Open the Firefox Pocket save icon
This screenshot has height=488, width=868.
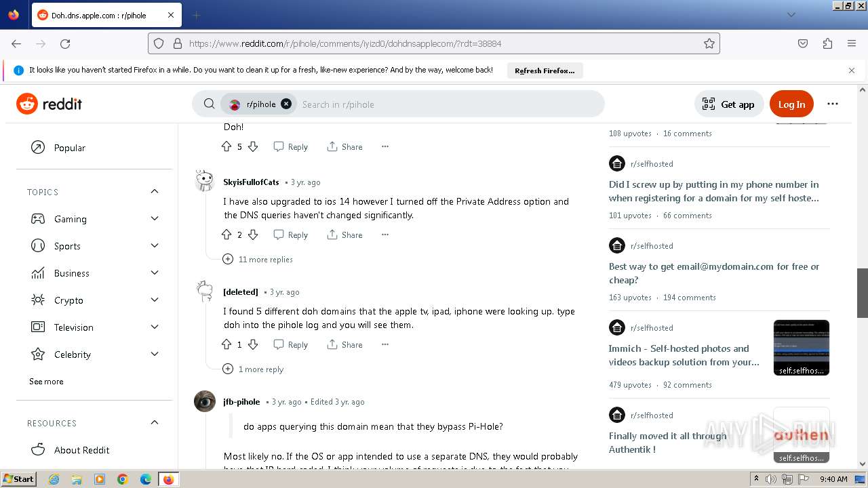pyautogui.click(x=803, y=43)
